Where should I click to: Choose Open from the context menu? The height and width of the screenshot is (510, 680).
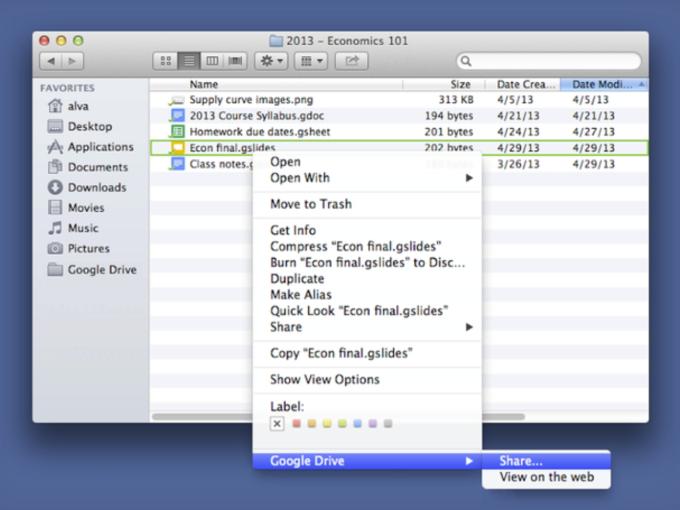coord(367,162)
